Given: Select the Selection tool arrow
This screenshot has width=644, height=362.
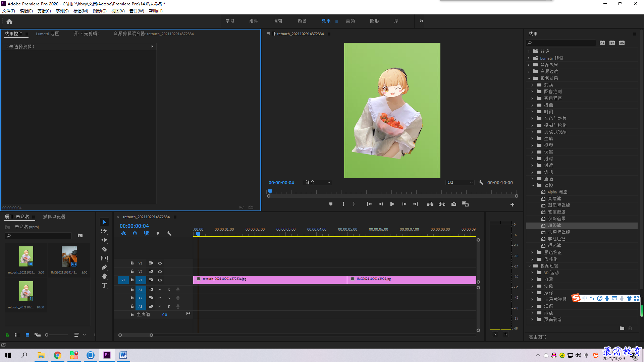Looking at the screenshot, I should [104, 222].
